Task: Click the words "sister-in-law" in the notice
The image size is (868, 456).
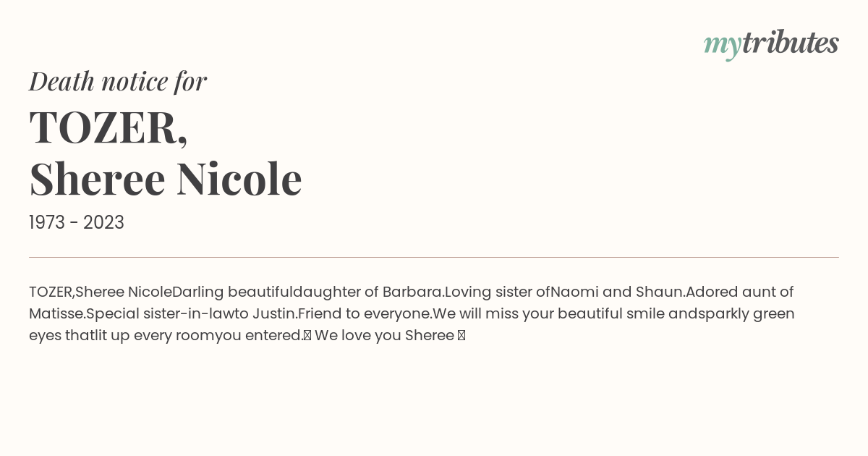Action: coord(188,313)
